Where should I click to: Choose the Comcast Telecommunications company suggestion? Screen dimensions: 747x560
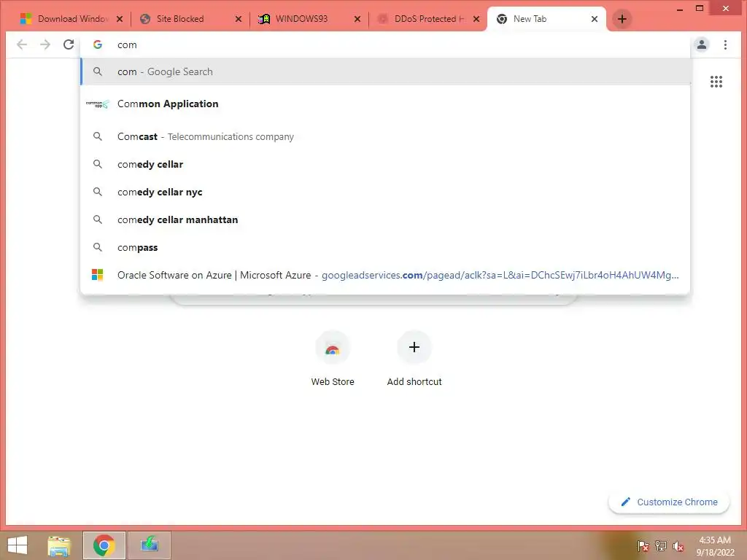386,136
